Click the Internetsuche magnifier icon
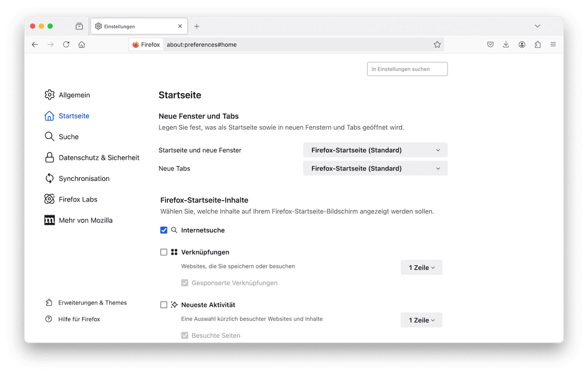Image resolution: width=588 pixels, height=375 pixels. (x=174, y=230)
